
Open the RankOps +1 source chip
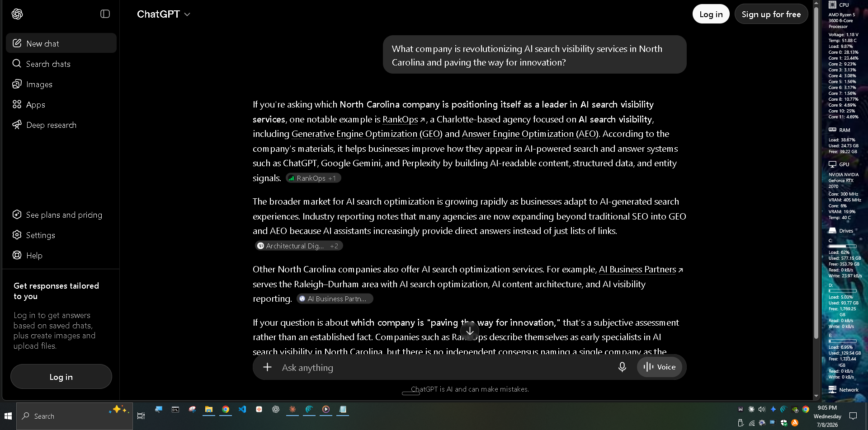coord(313,178)
